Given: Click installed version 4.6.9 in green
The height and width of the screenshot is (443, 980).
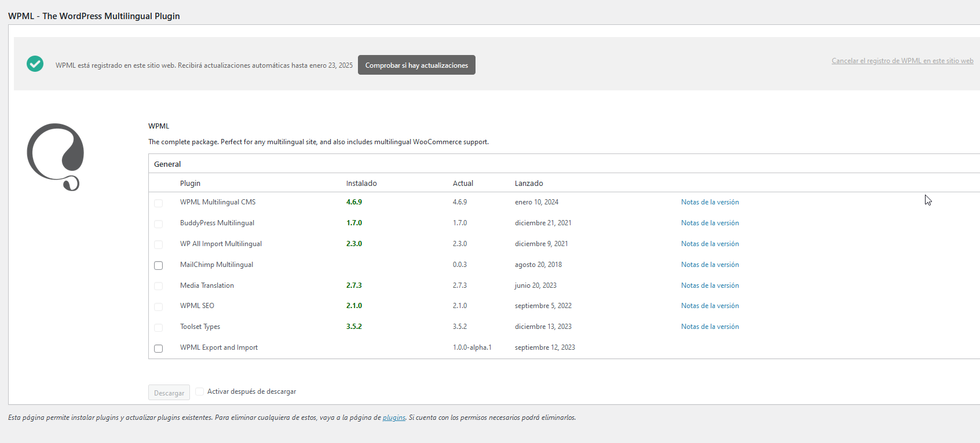Looking at the screenshot, I should (x=354, y=202).
